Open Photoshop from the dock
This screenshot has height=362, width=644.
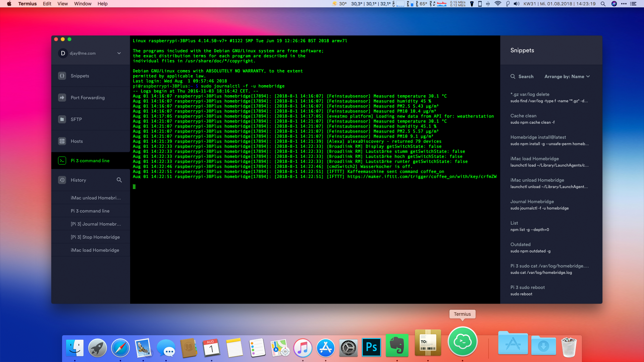click(x=371, y=347)
